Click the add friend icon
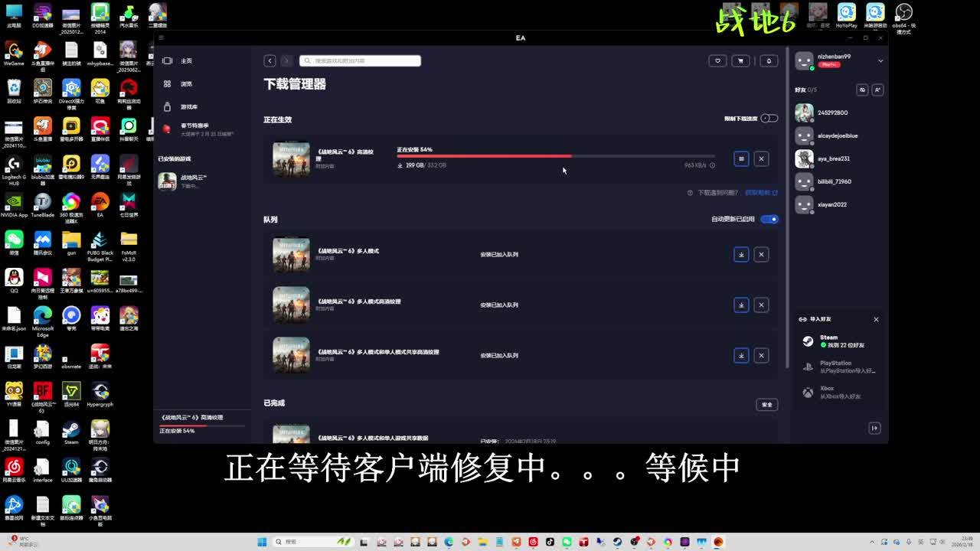The image size is (980, 551). 877,90
